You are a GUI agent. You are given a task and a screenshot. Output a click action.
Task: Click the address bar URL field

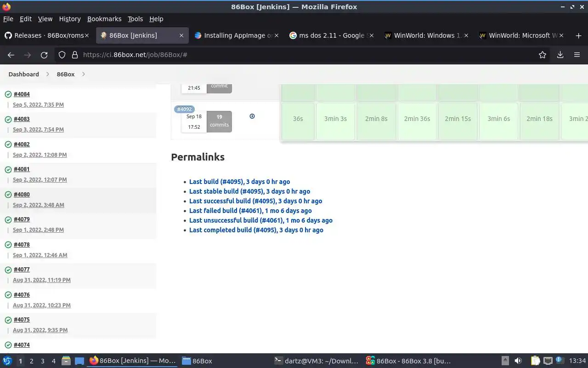point(303,55)
